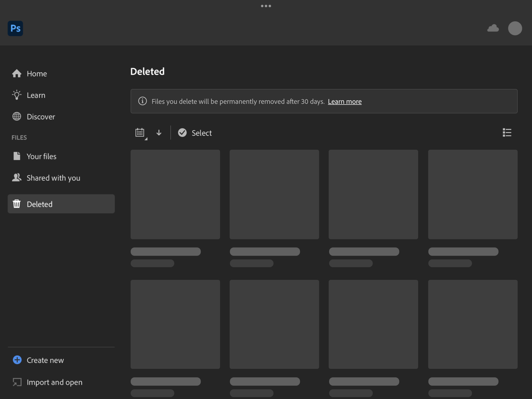Switch to list view layout
The height and width of the screenshot is (399, 532).
coord(507,133)
